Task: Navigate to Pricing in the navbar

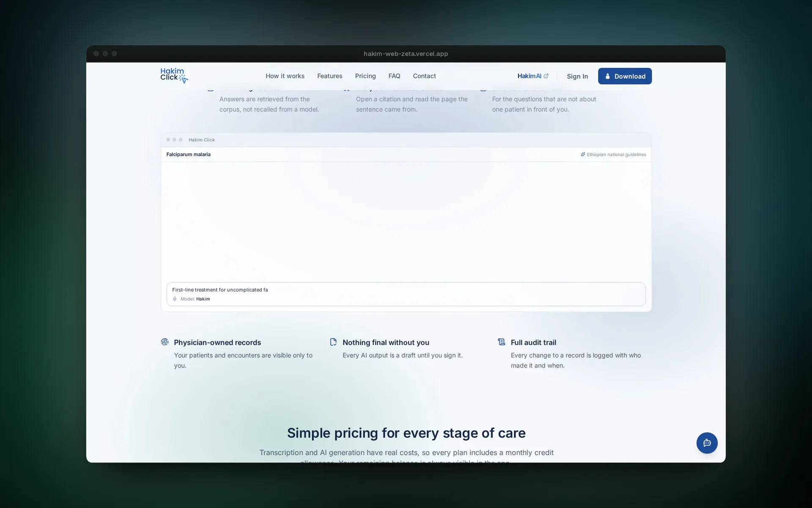Action: (365, 76)
